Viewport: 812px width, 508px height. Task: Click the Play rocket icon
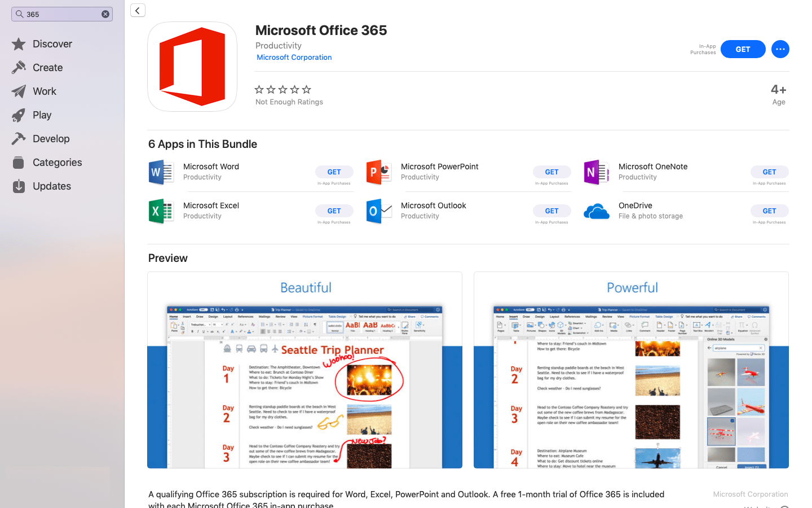point(19,115)
